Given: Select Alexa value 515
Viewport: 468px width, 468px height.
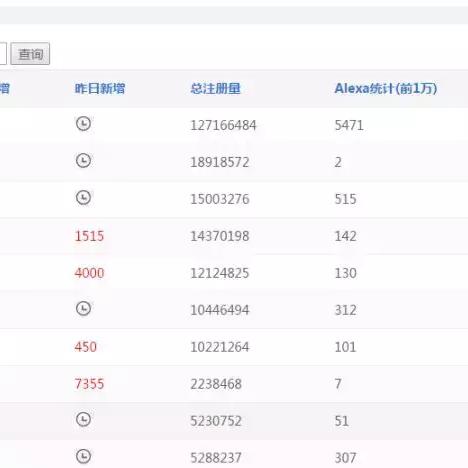Looking at the screenshot, I should pos(345,199).
